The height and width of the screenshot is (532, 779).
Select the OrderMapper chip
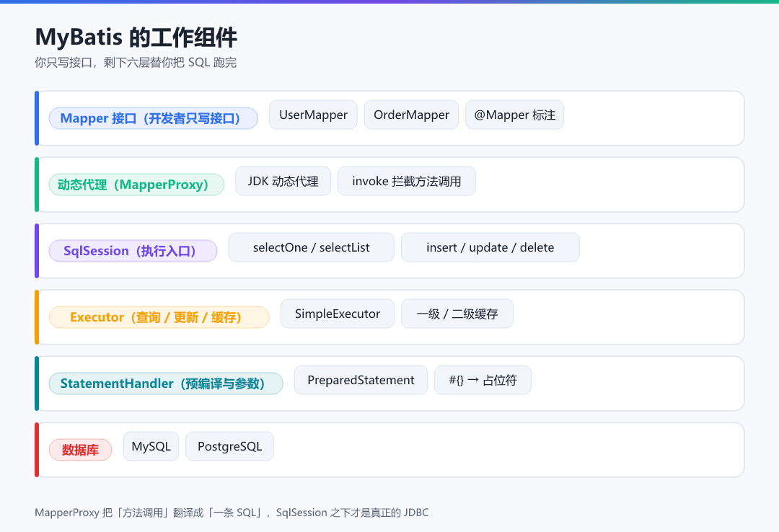point(411,115)
